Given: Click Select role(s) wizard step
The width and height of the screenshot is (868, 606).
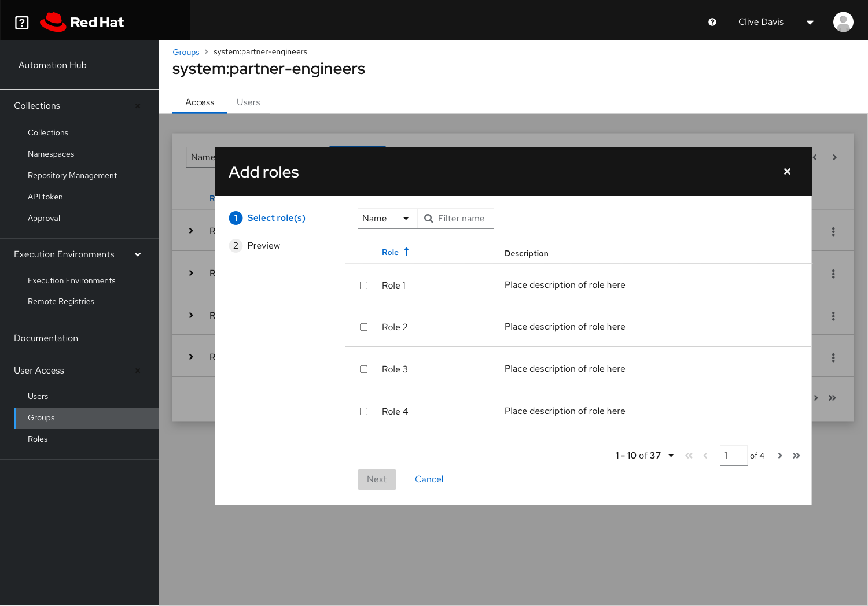Looking at the screenshot, I should coord(276,218).
